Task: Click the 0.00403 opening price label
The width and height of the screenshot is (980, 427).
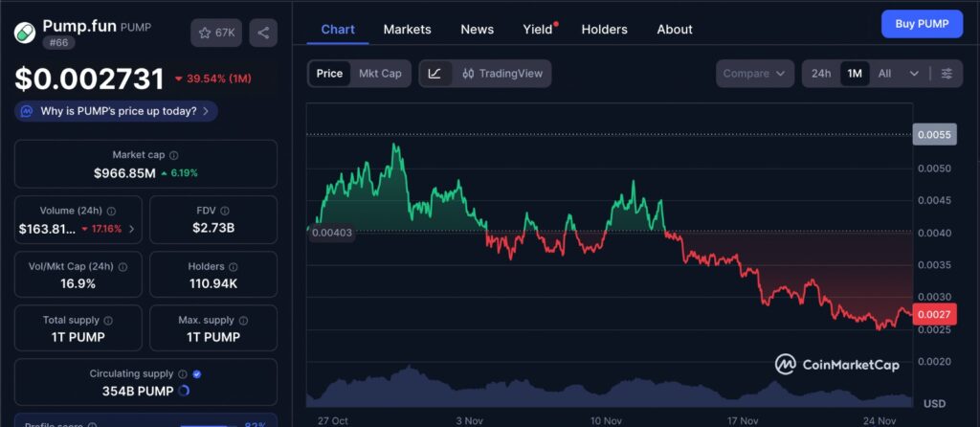Action: point(331,234)
